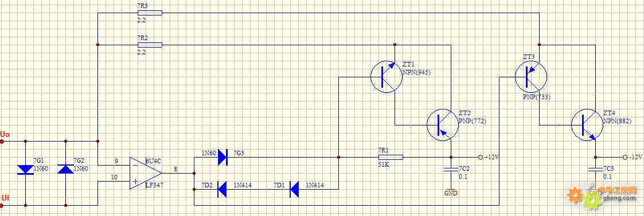The width and height of the screenshot is (644, 216).
Task: Click the 7G1 1N60 diode symbol
Action: click(x=25, y=169)
